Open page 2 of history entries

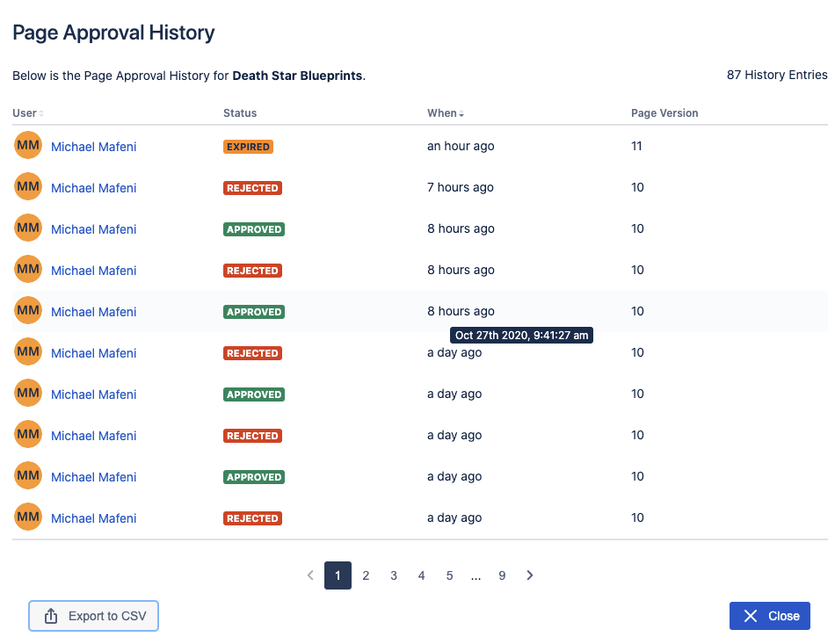pyautogui.click(x=366, y=575)
